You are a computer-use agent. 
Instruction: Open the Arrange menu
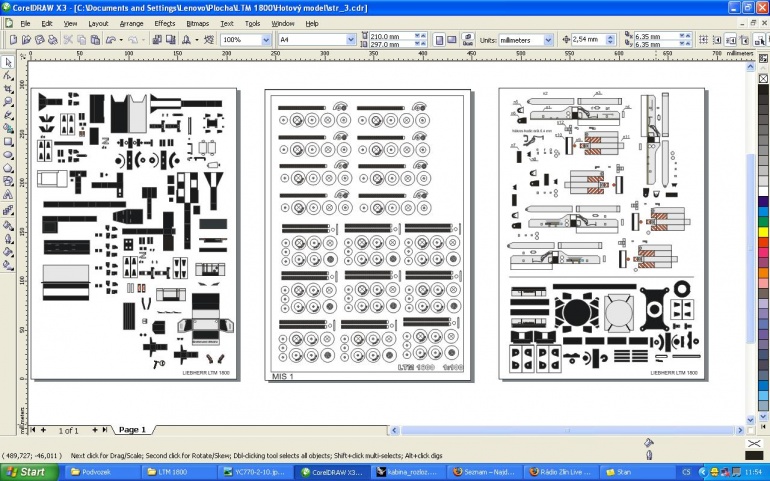tap(132, 23)
